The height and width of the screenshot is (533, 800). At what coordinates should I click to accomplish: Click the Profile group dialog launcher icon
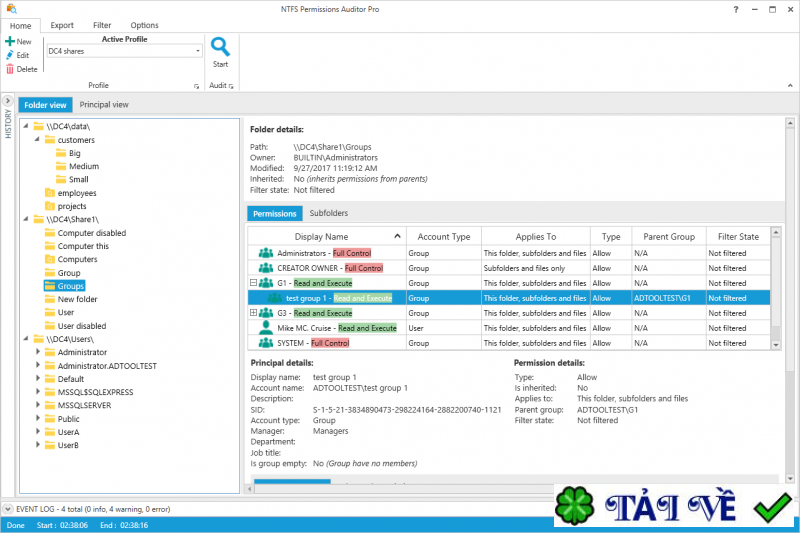coord(196,87)
